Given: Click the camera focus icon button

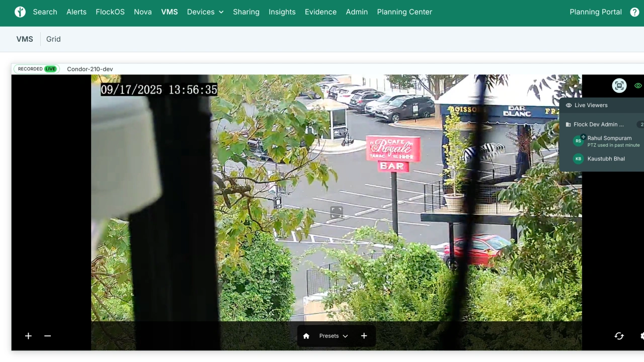Looking at the screenshot, I should pyautogui.click(x=619, y=85).
